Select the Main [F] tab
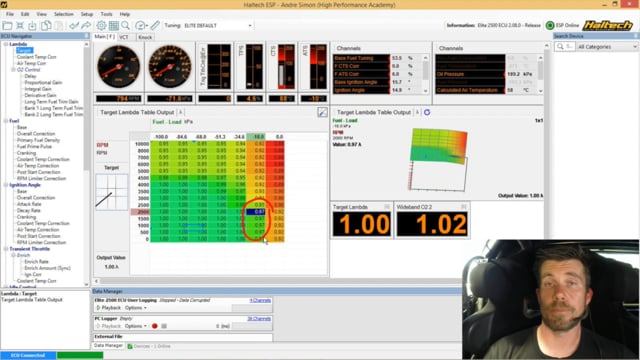The image size is (640, 360). [104, 37]
